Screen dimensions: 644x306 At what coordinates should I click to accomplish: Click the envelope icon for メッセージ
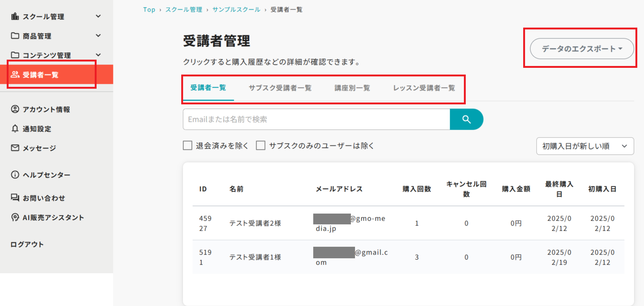point(15,148)
